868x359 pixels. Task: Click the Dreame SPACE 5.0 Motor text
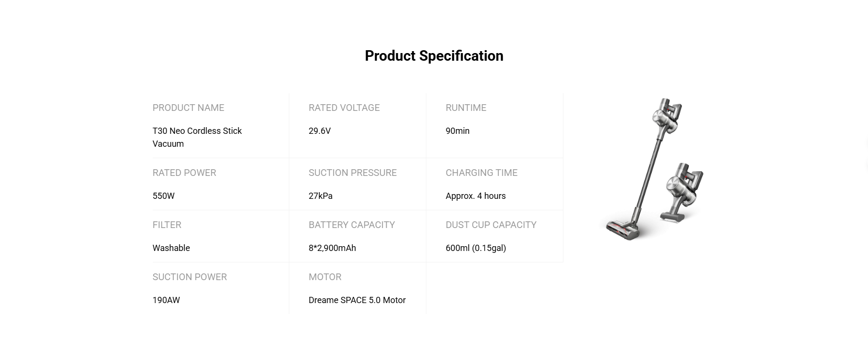[x=357, y=300]
